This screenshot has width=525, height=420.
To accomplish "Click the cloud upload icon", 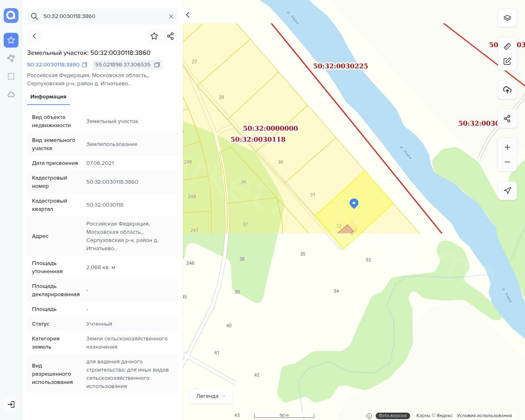I will click(x=507, y=90).
